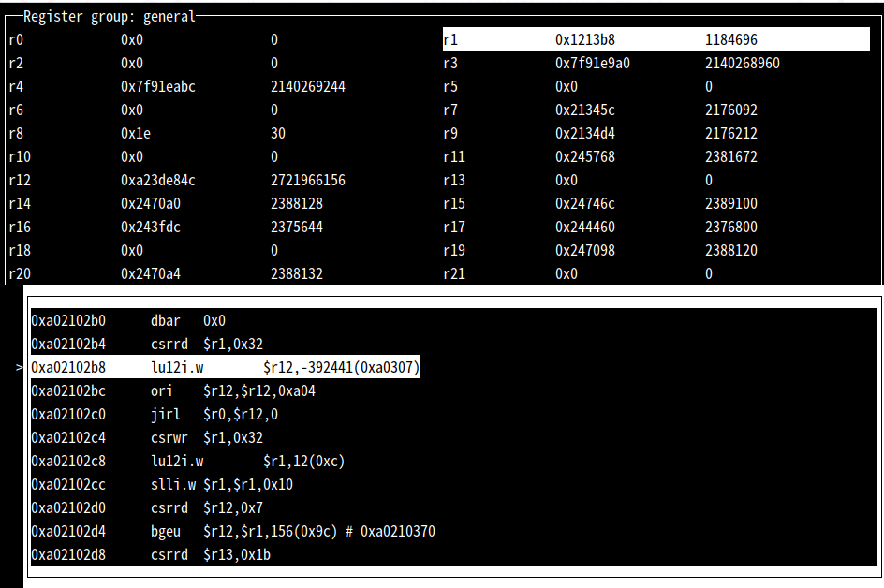Screen dimensions: 884x588
Task: Select the r20 register name
Action: click(20, 274)
